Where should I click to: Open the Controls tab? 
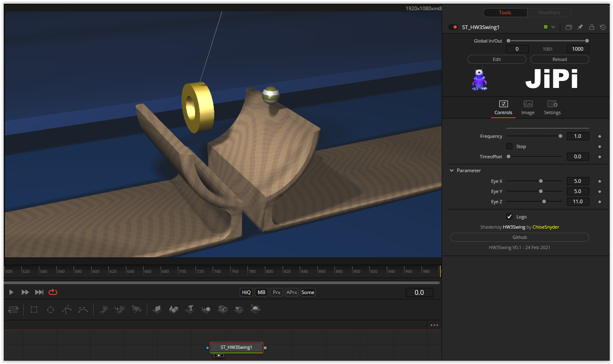(x=503, y=108)
